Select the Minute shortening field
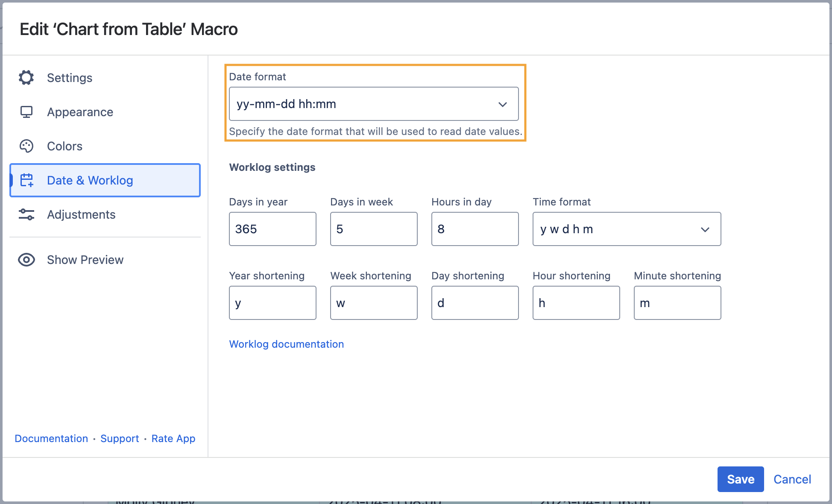Image resolution: width=832 pixels, height=504 pixels. [677, 303]
